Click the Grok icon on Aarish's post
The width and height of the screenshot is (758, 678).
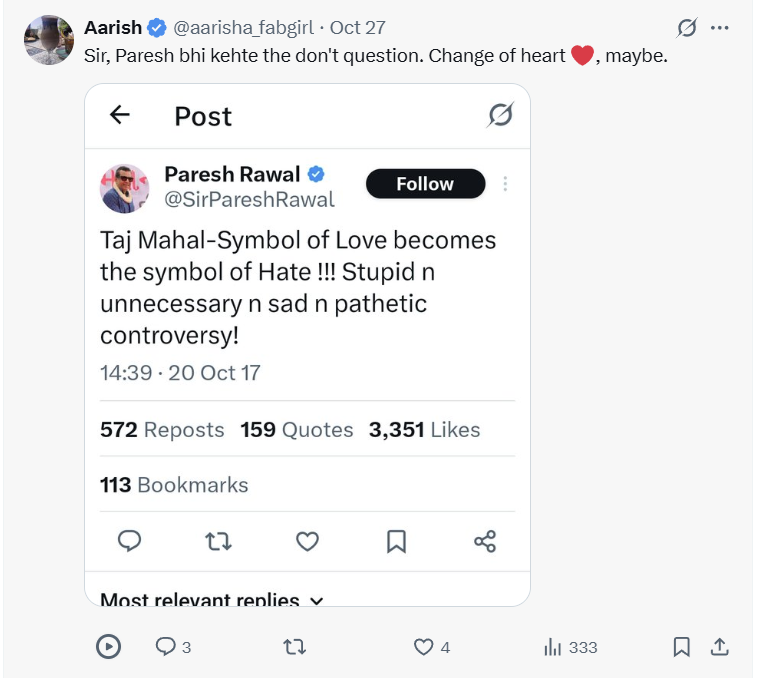coord(686,28)
